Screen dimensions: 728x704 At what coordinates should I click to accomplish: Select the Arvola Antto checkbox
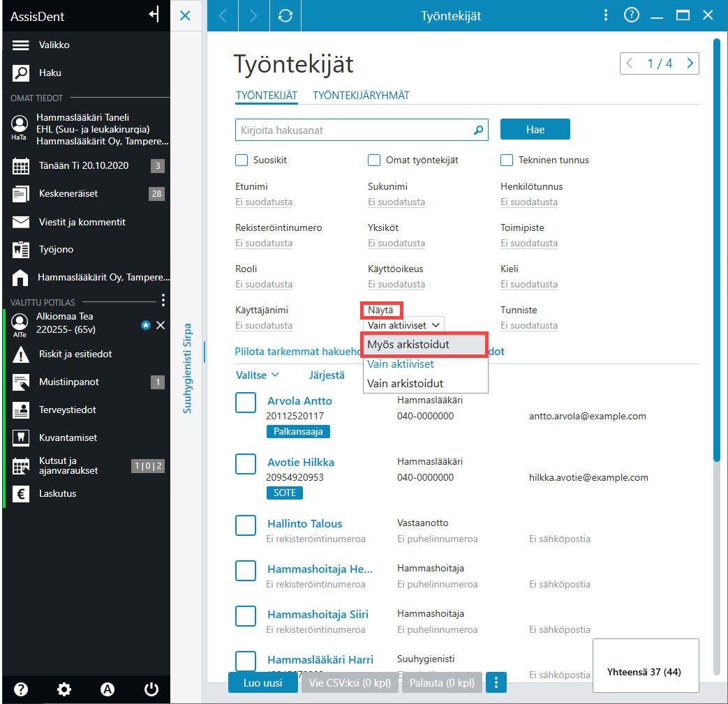pyautogui.click(x=246, y=403)
